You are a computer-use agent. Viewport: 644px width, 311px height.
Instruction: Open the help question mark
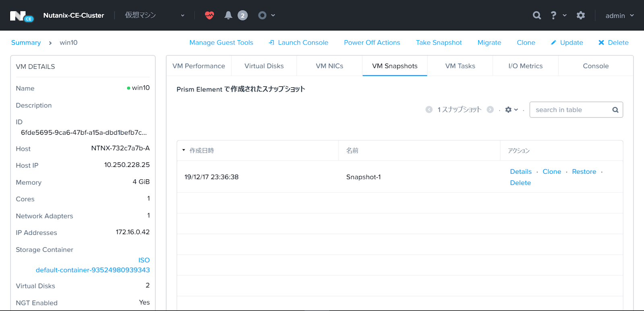(x=553, y=15)
